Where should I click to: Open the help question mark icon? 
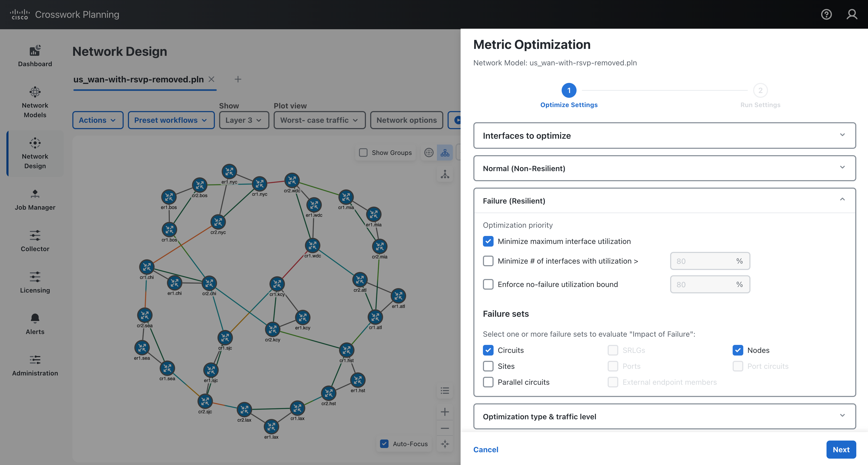click(826, 14)
